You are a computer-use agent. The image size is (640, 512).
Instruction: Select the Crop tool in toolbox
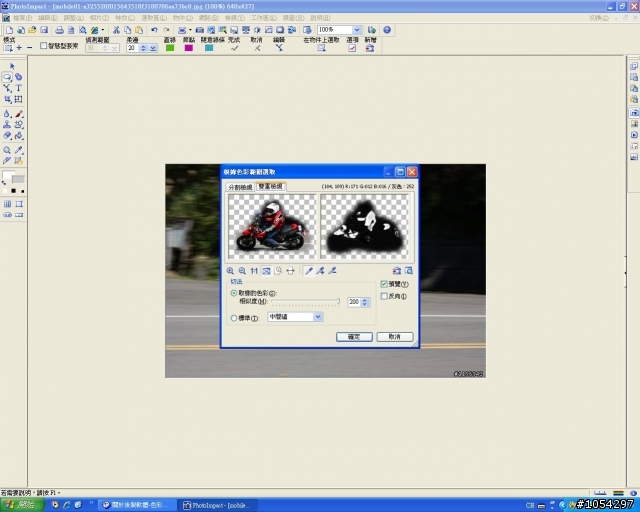[x=7, y=99]
